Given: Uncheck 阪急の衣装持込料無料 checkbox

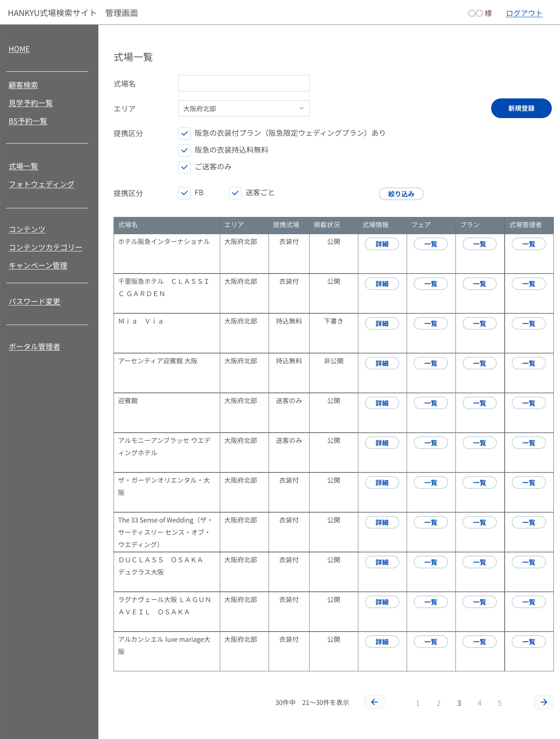Looking at the screenshot, I should tap(184, 150).
